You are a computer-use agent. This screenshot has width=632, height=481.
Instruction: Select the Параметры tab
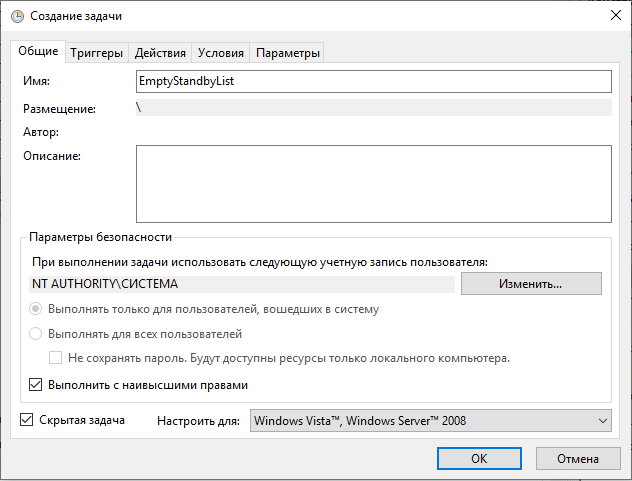pyautogui.click(x=288, y=53)
